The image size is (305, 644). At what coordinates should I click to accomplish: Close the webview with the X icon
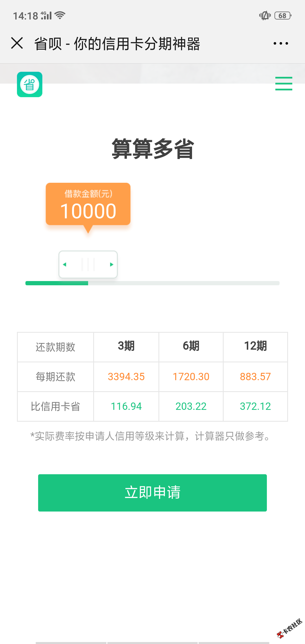(x=17, y=43)
